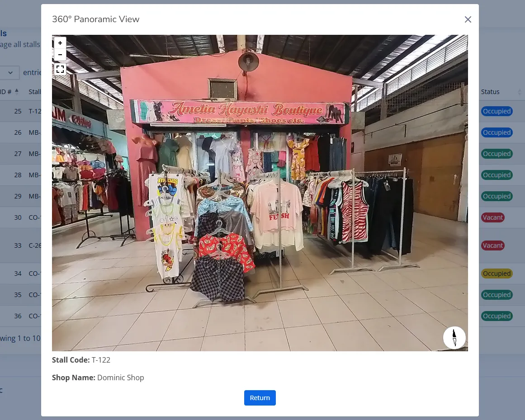Select Vacant badge in row 33
Image resolution: width=525 pixels, height=420 pixels.
pyautogui.click(x=492, y=245)
